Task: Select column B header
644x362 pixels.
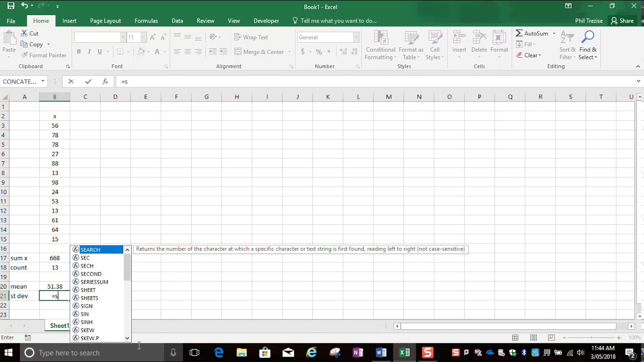Action: tap(55, 97)
